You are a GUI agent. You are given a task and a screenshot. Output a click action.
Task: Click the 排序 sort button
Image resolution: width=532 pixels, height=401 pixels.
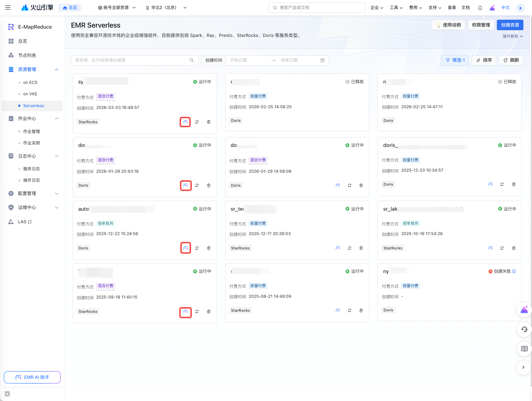coord(484,60)
